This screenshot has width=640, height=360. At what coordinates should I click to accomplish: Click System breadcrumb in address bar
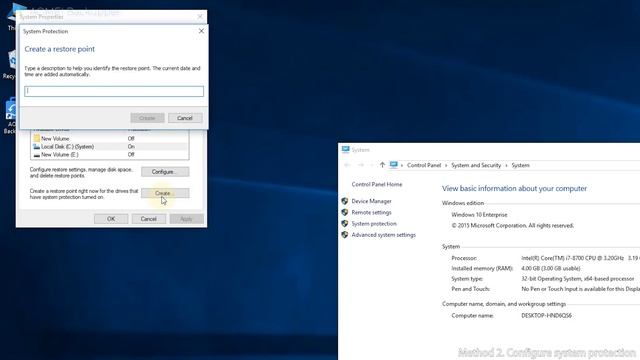[x=520, y=165]
